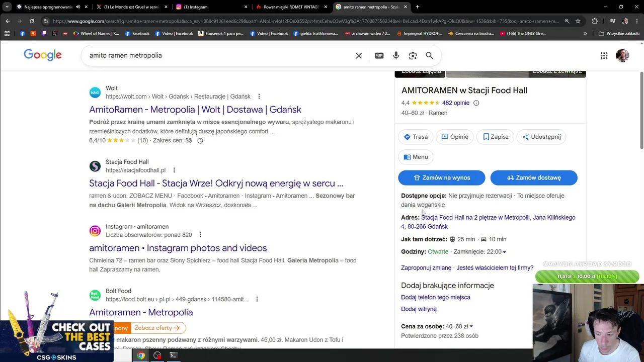Open the site info icon in the address bar
The width and height of the screenshot is (644, 362).
46,21
